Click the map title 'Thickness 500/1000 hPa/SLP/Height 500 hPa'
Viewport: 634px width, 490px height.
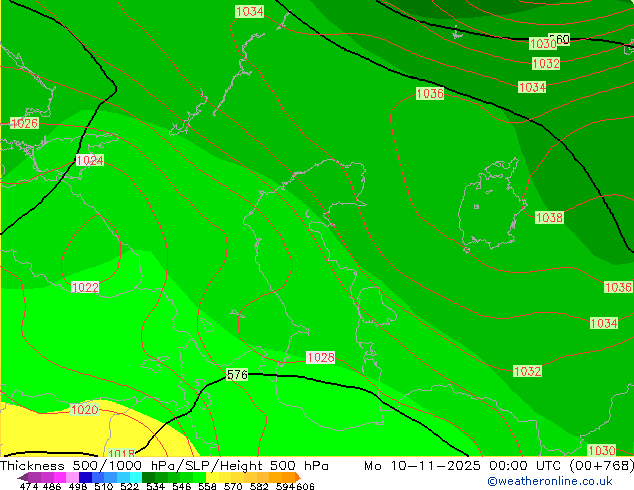click(164, 466)
